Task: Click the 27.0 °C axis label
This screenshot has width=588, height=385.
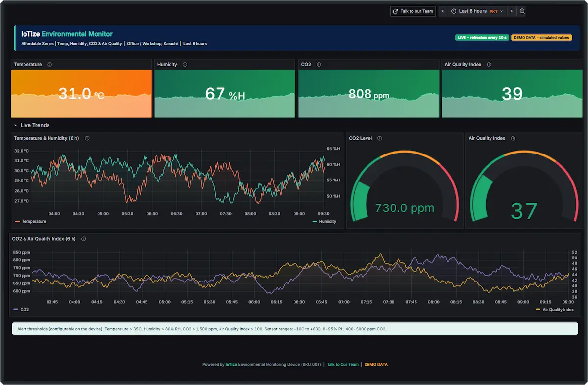Action: click(x=22, y=201)
